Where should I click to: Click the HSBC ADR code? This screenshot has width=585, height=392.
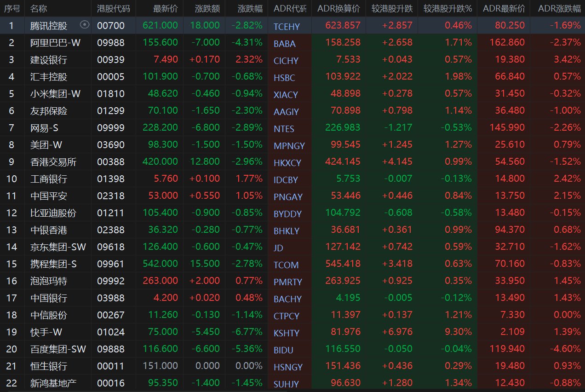pyautogui.click(x=284, y=78)
